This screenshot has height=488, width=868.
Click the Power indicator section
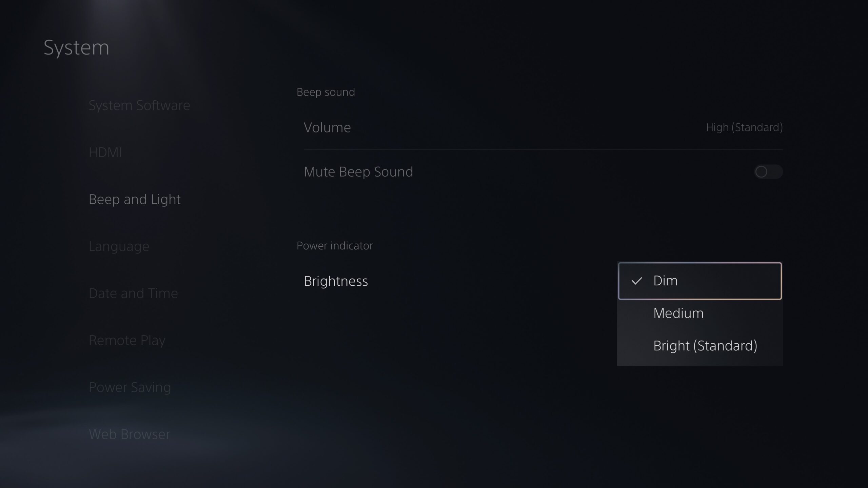tap(334, 245)
